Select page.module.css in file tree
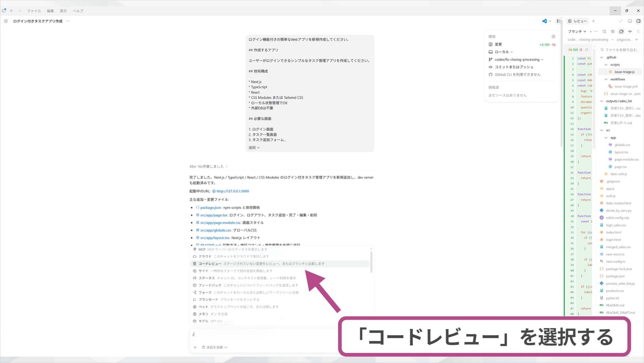 [620, 160]
